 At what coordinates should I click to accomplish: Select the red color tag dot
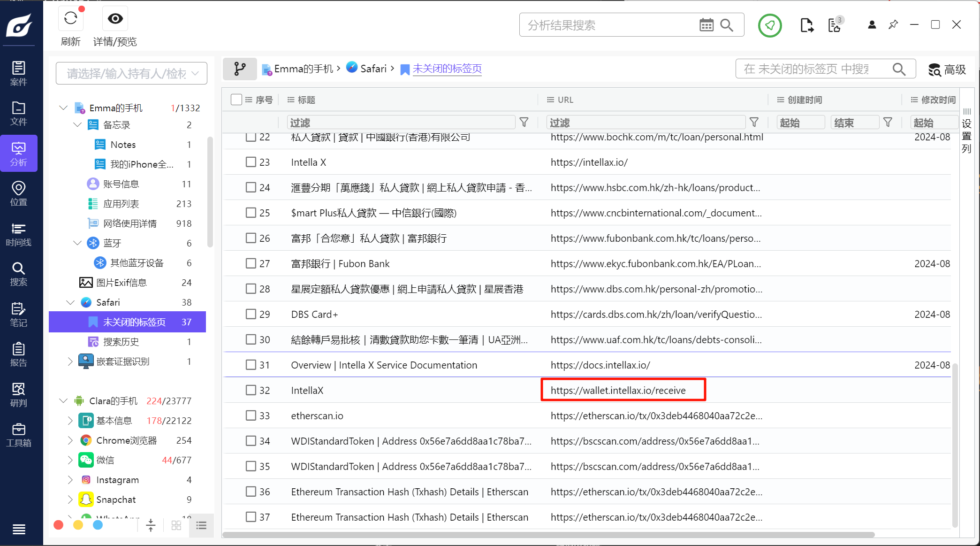[59, 525]
